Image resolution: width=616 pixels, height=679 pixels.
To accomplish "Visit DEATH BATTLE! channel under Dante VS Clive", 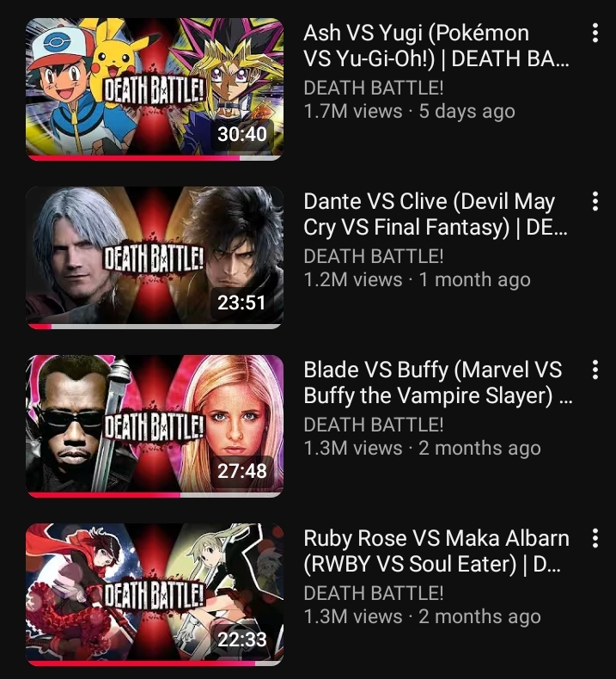I will [374, 256].
